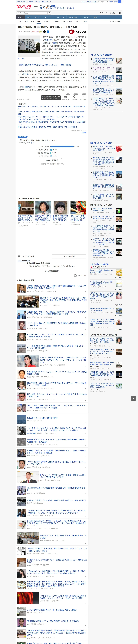
Task: Click the コメントを書く pencil button
Action: pyautogui.click(x=69, y=256)
